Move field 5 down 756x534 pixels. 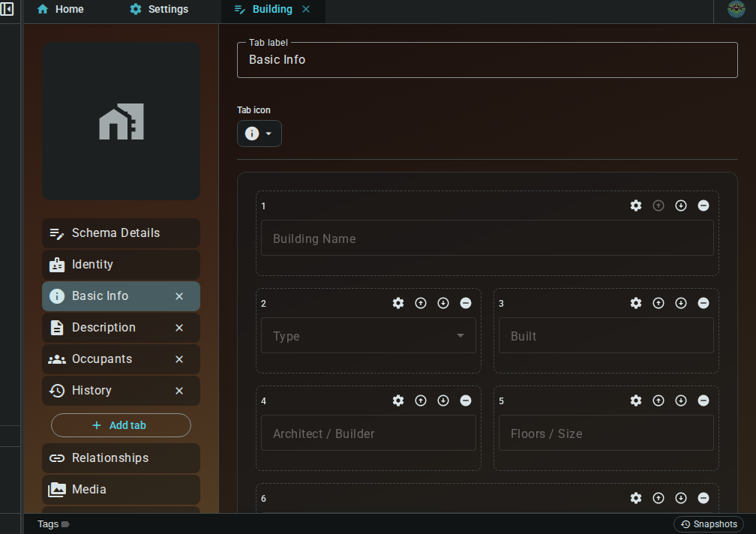[681, 400]
